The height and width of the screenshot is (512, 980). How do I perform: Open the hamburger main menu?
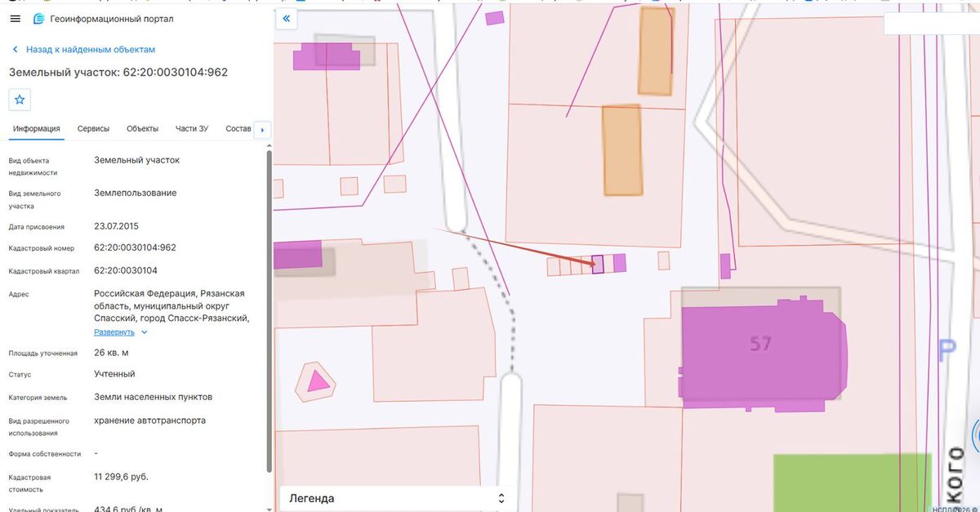[x=15, y=19]
